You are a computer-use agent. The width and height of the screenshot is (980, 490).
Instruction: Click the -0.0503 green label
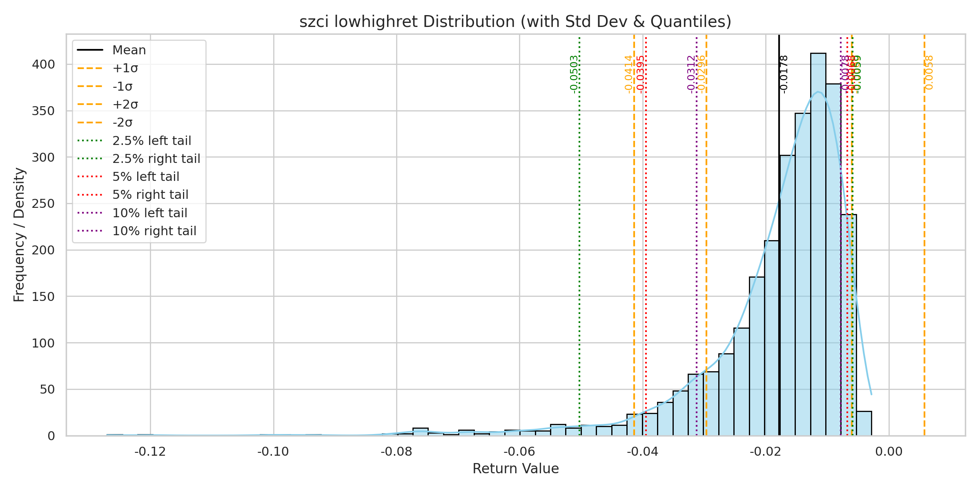[x=574, y=73]
